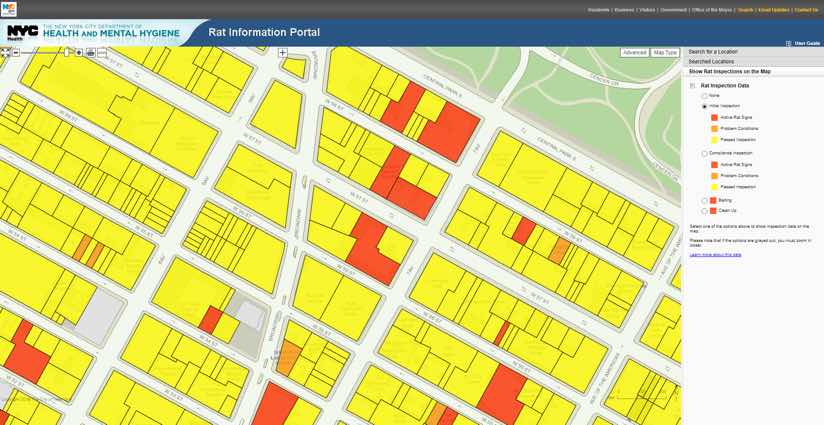Click the red swatch beside Clean Up
This screenshot has height=425, width=824.
(713, 211)
